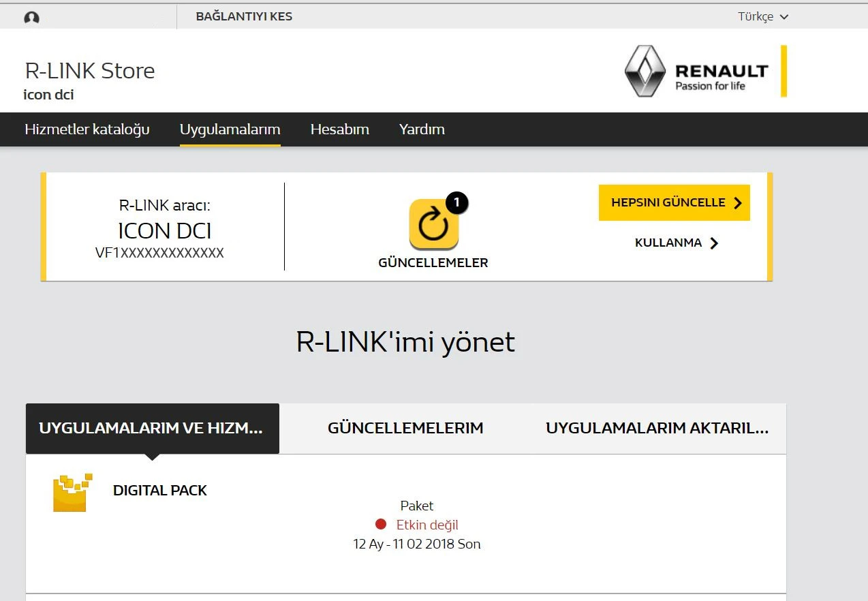
Task: Open the Yardım menu
Action: tap(422, 129)
